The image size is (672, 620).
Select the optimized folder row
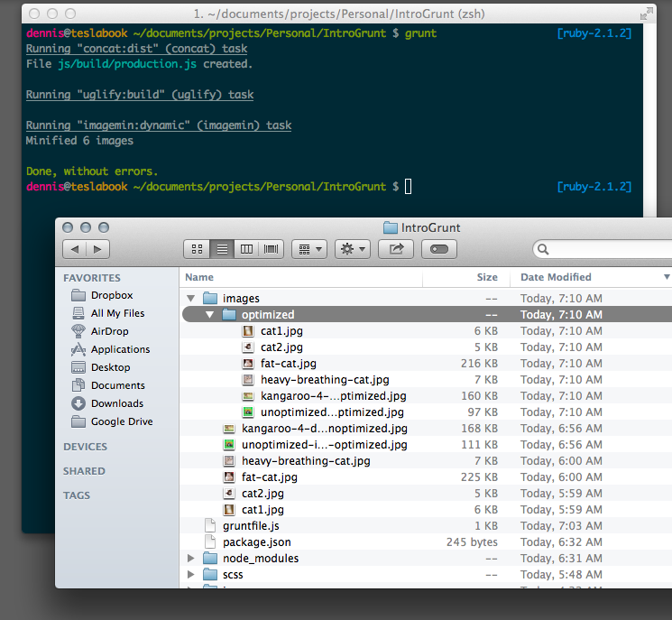(426, 315)
